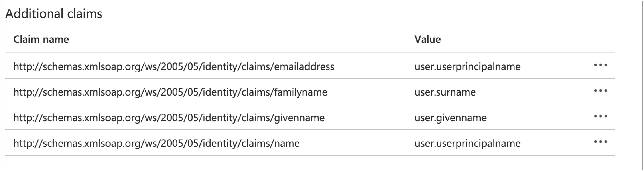Click the familyname claim URL
Screen dimensions: 644x172
[170, 92]
